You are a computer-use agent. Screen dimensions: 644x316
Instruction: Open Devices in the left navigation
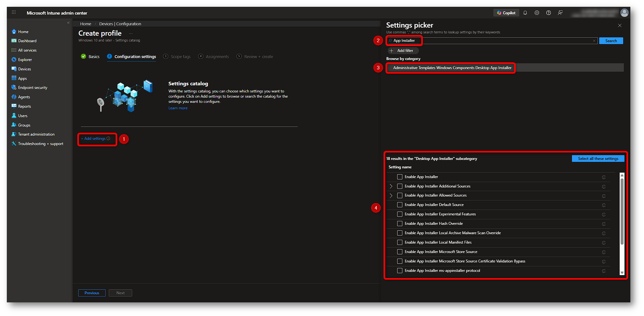24,69
